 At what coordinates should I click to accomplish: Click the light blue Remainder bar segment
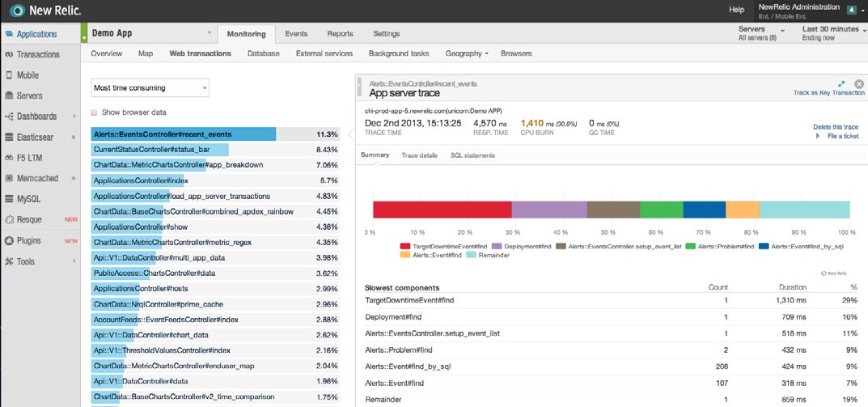(804, 210)
